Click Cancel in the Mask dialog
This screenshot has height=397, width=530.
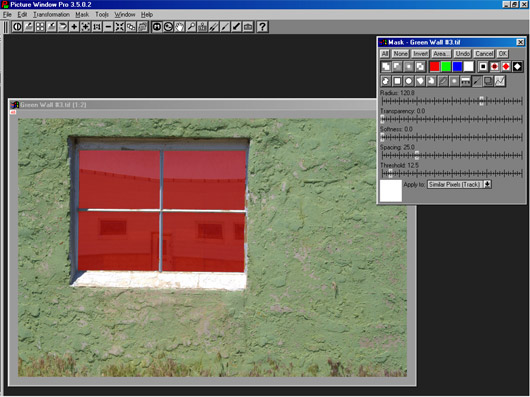pyautogui.click(x=484, y=54)
